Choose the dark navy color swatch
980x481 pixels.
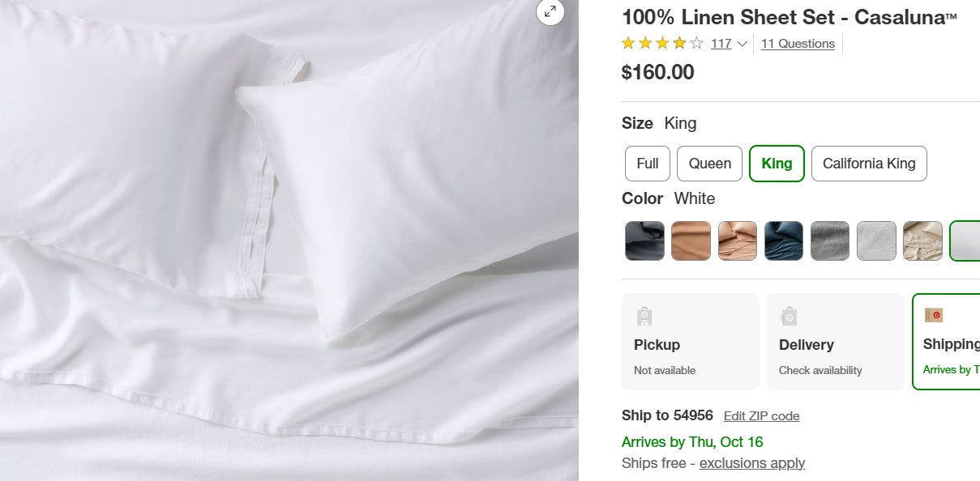pyautogui.click(x=784, y=240)
